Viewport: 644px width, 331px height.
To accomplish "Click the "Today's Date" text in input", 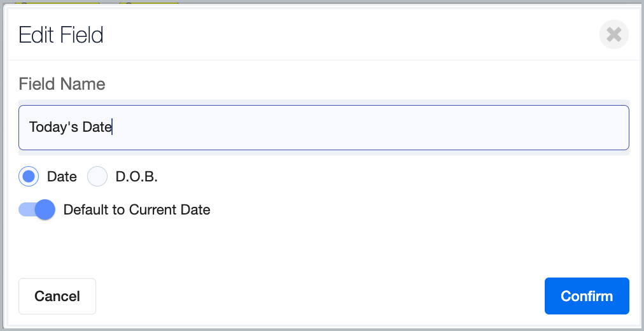I will (x=70, y=127).
